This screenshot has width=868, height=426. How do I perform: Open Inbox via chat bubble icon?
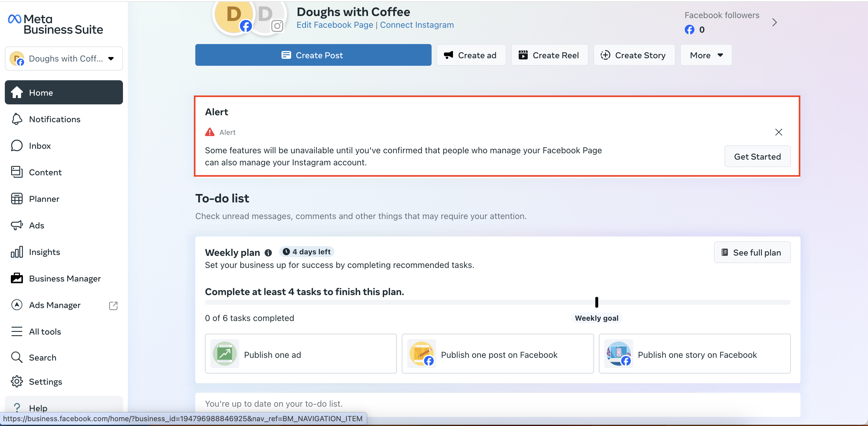pyautogui.click(x=17, y=146)
